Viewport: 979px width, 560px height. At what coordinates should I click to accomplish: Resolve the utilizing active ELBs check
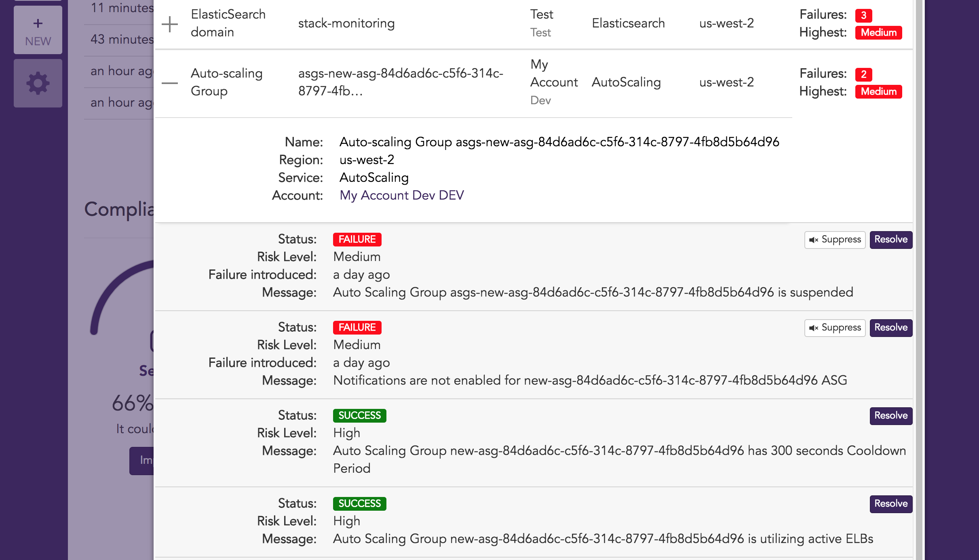891,504
